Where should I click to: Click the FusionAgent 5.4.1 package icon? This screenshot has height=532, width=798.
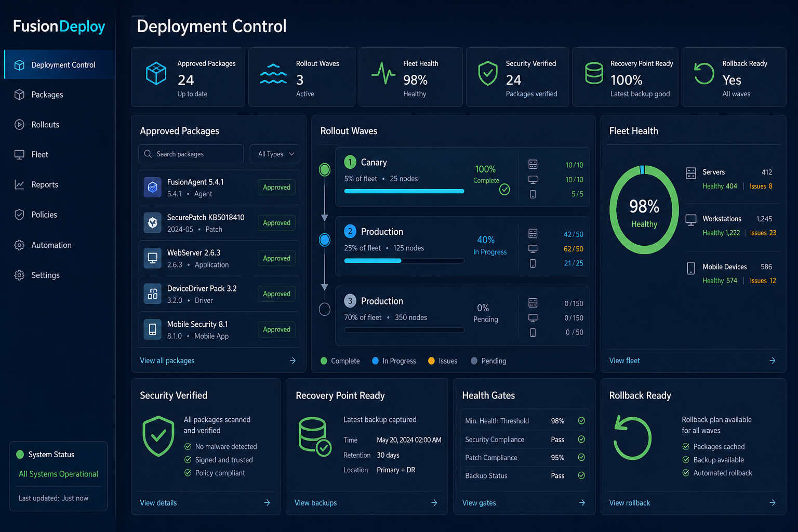point(153,187)
